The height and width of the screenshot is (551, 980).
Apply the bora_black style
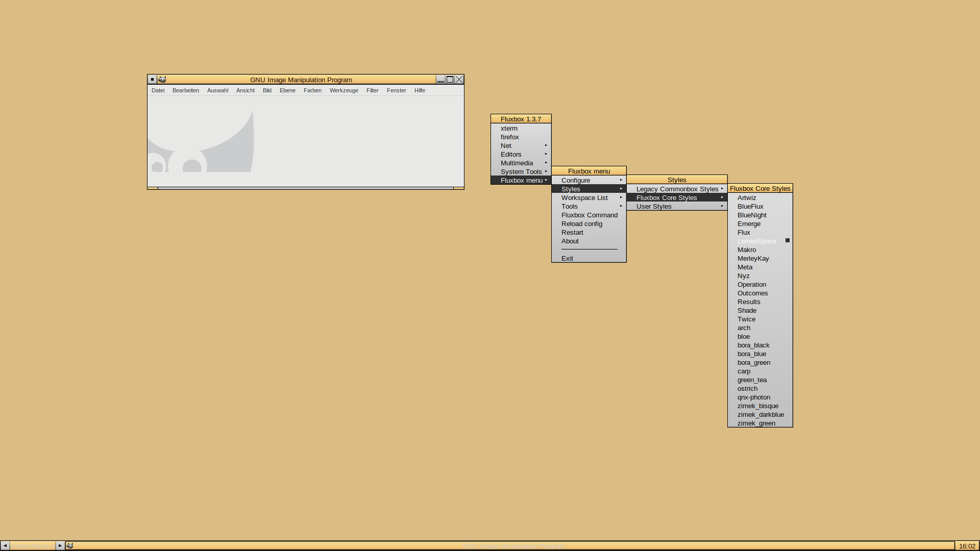[760, 345]
